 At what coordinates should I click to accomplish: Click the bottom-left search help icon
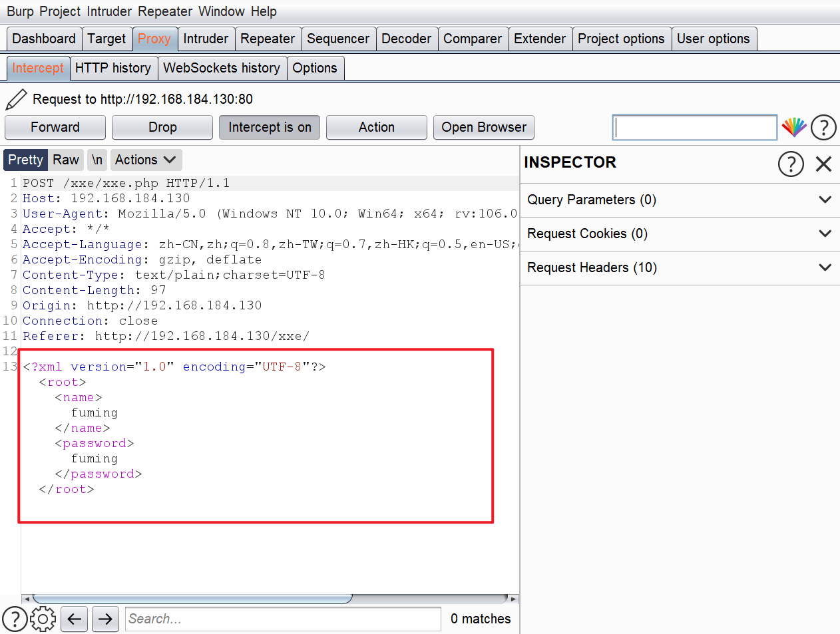point(15,619)
